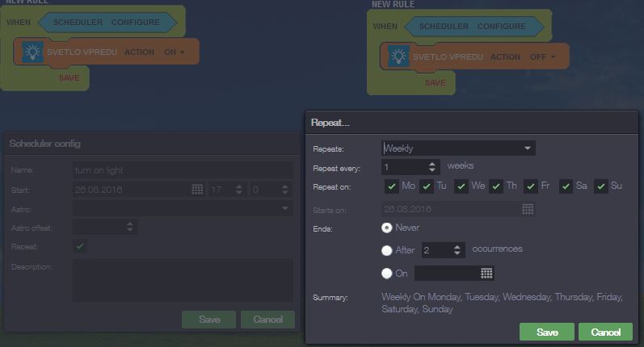Open calendar icon beside Start date field
The height and width of the screenshot is (347, 644).
[x=197, y=190]
